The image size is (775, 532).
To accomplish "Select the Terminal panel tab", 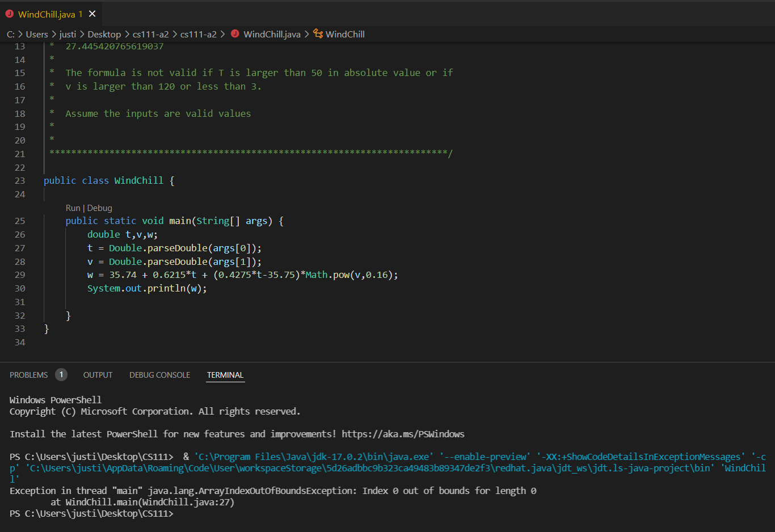I will click(x=225, y=375).
